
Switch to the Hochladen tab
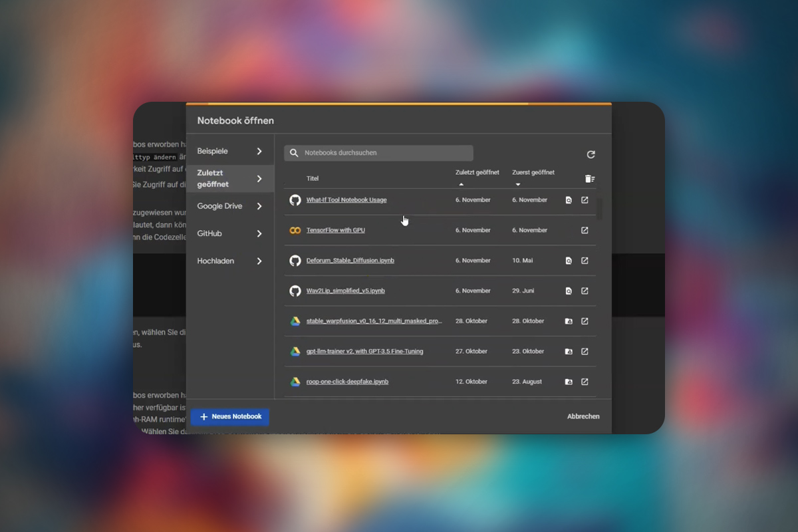tap(230, 261)
